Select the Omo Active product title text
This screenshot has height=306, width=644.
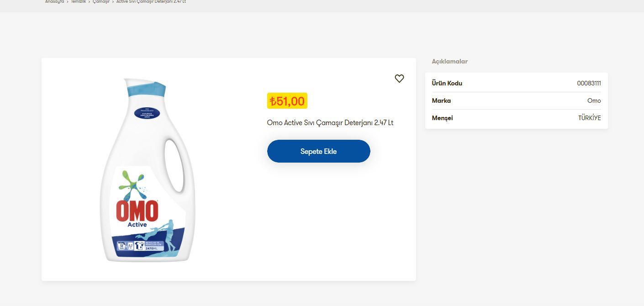point(330,123)
